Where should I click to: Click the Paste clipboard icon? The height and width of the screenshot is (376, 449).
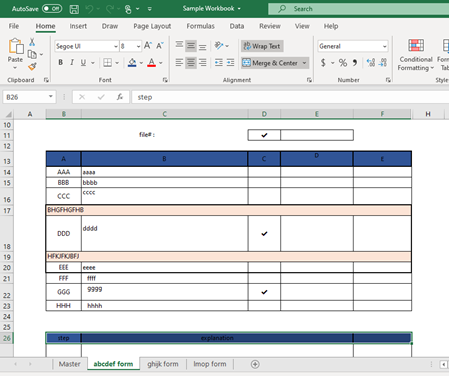click(x=15, y=46)
